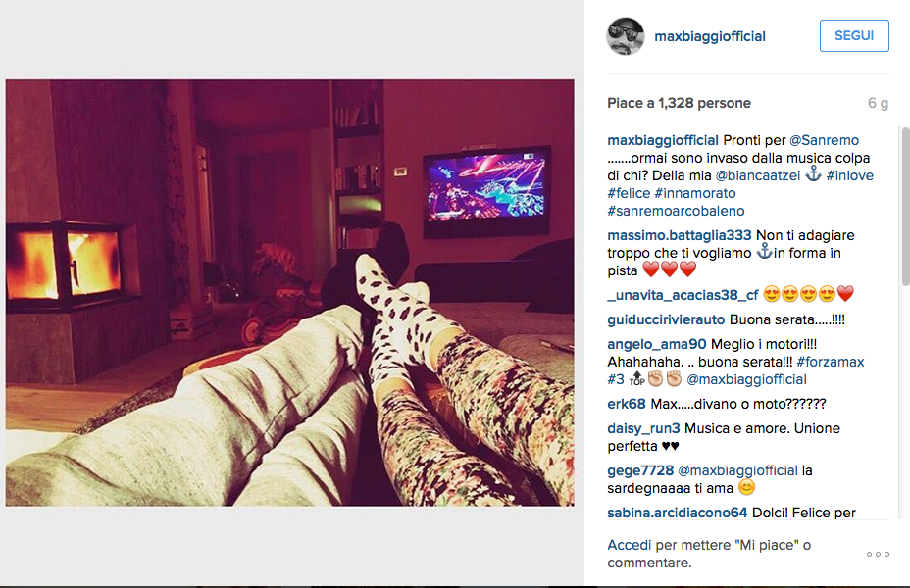The image size is (910, 588).
Task: Visit erk68 commenter profile
Action: point(627,404)
